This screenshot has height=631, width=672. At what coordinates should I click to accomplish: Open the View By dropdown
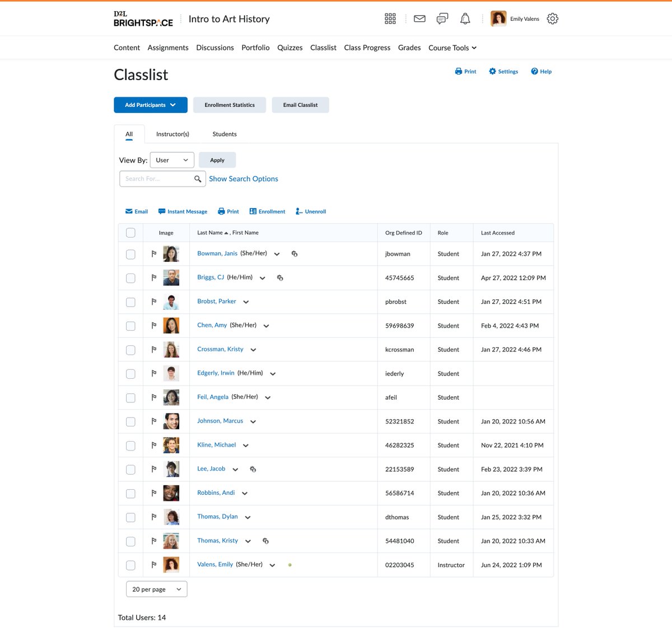tap(171, 160)
